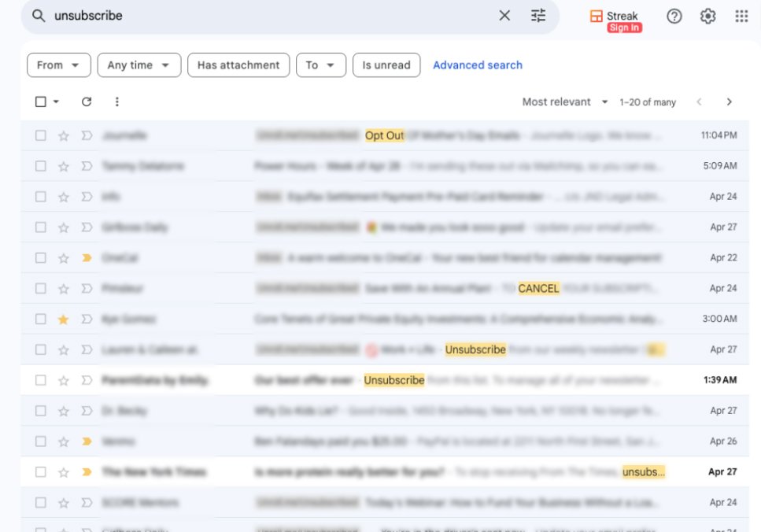Expand the select-all dropdown arrow
This screenshot has height=532, width=761.
(x=54, y=102)
